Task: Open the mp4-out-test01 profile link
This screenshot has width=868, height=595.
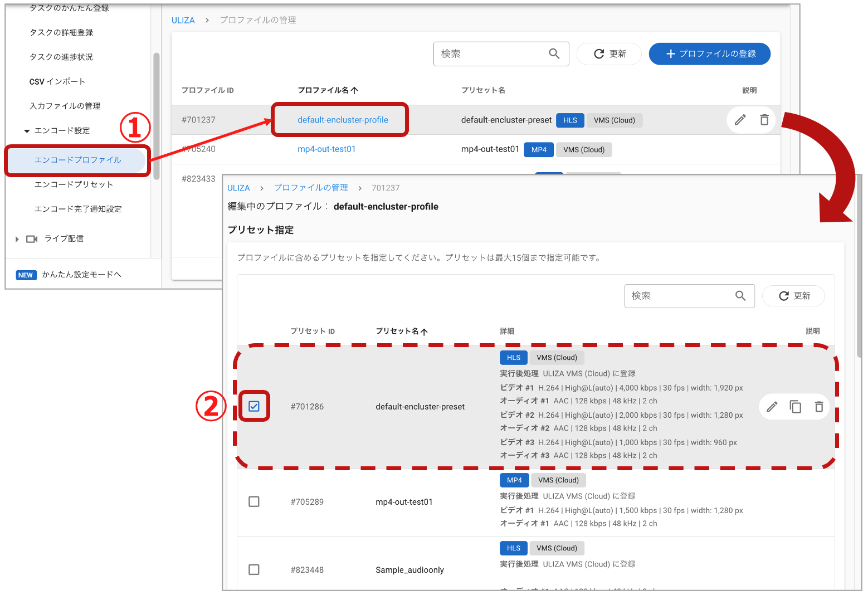Action: click(x=326, y=149)
